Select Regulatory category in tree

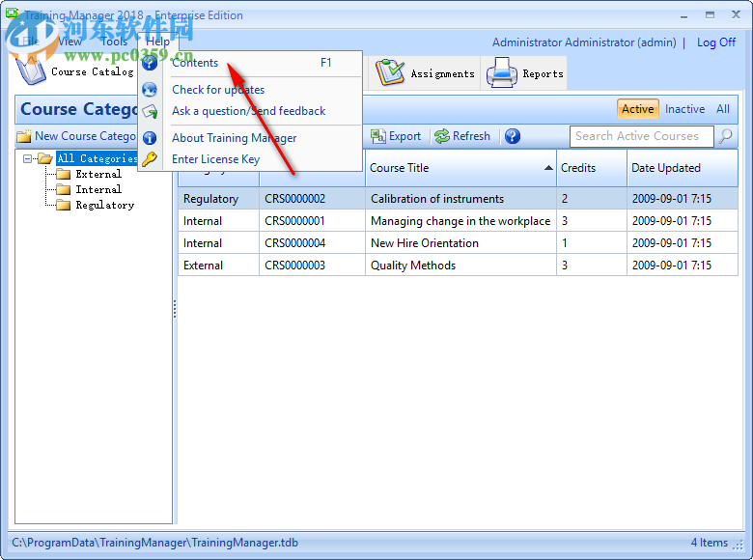pyautogui.click(x=104, y=205)
